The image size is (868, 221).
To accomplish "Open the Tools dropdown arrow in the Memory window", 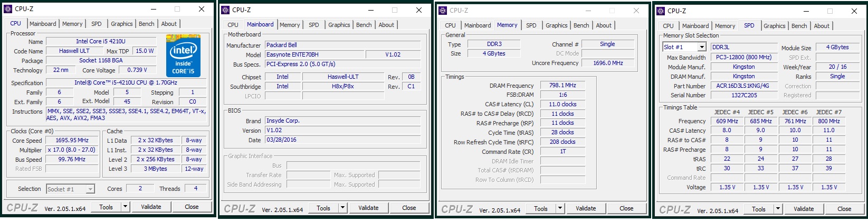I will click(x=560, y=208).
